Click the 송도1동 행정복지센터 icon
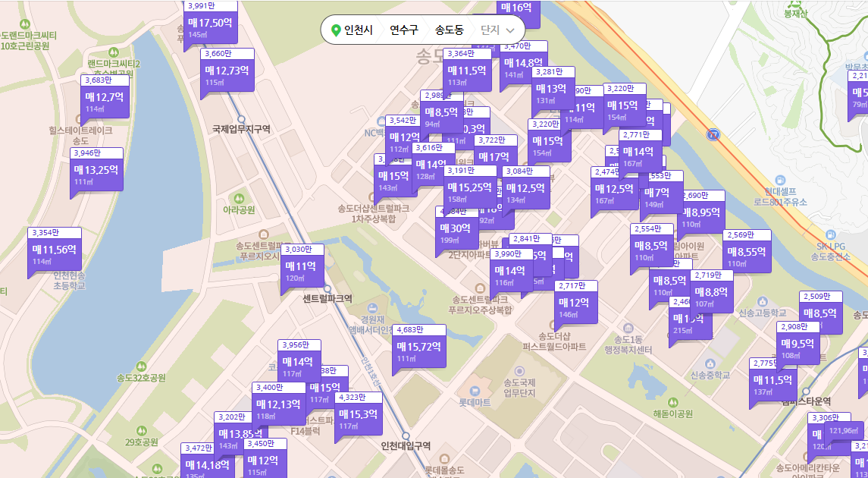The image size is (868, 478). [628, 327]
